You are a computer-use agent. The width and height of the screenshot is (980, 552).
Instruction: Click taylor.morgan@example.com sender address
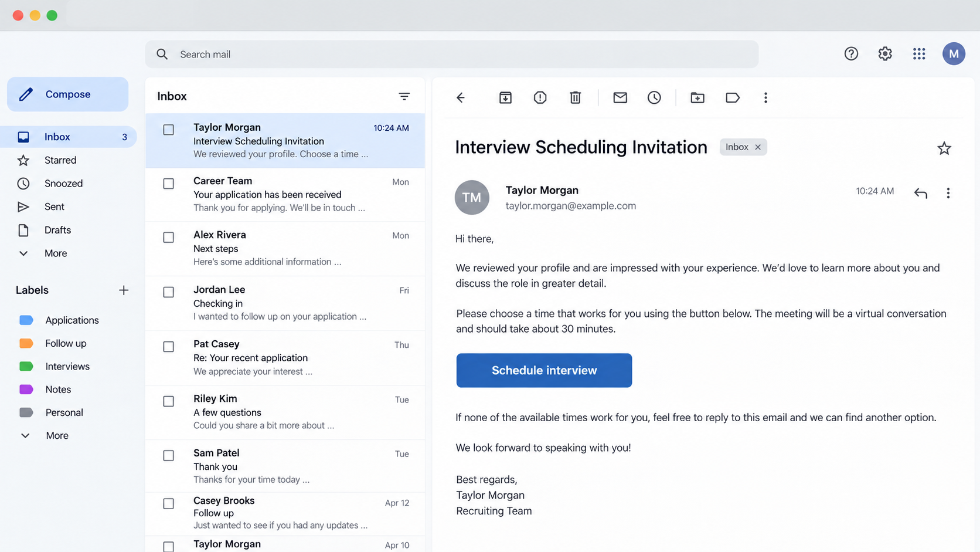[570, 206]
